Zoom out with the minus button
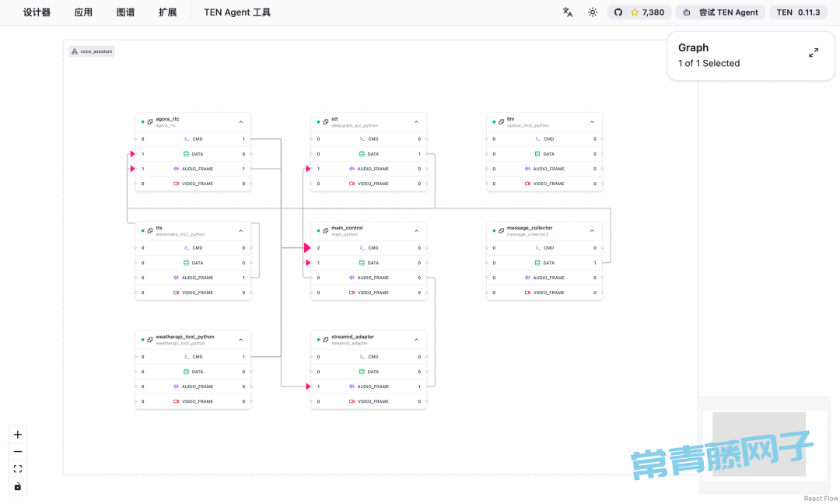 click(x=18, y=452)
